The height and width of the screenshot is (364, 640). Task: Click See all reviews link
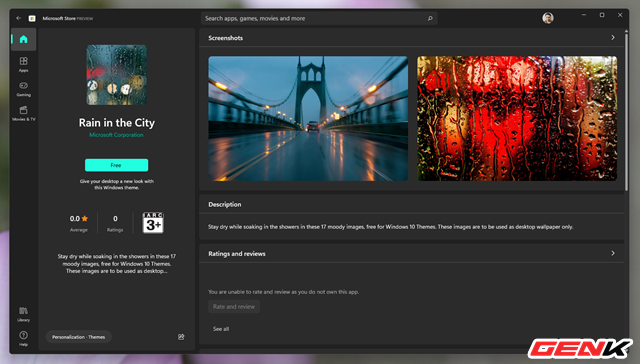click(x=221, y=329)
